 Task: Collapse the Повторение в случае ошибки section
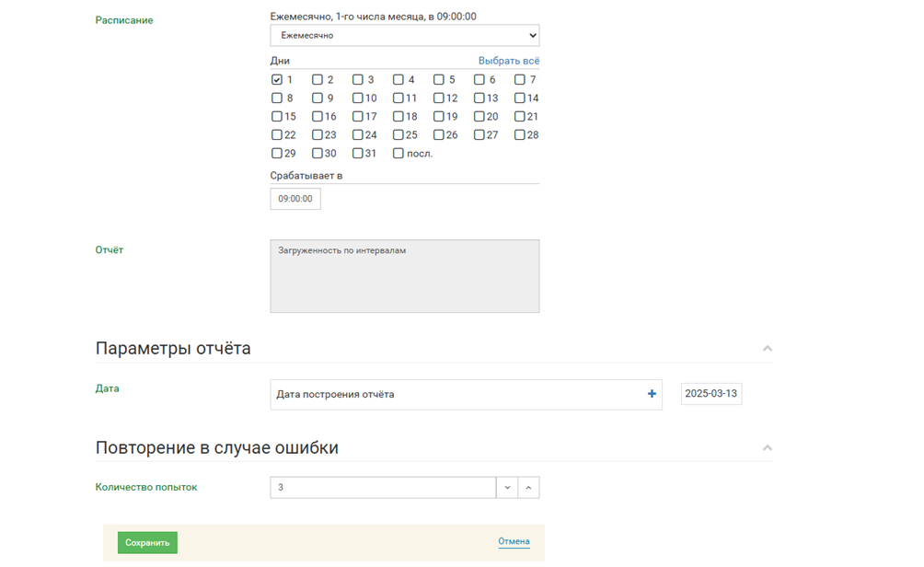click(768, 448)
